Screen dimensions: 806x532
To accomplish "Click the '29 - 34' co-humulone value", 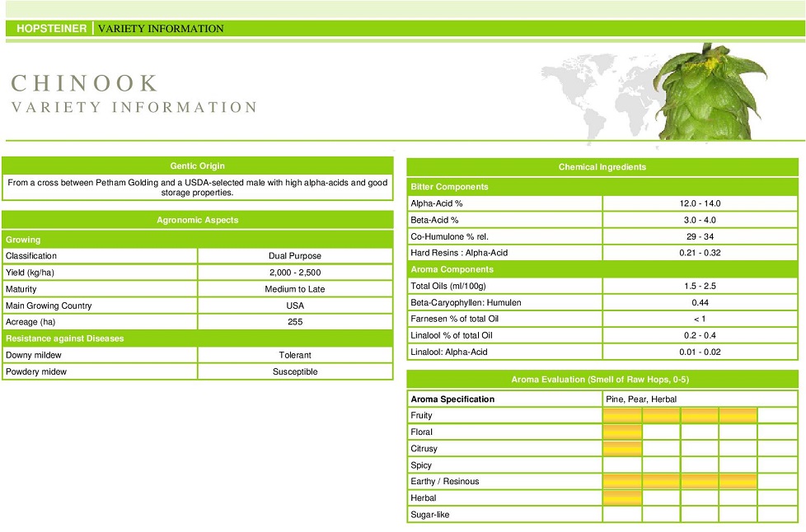I will 701,236.
